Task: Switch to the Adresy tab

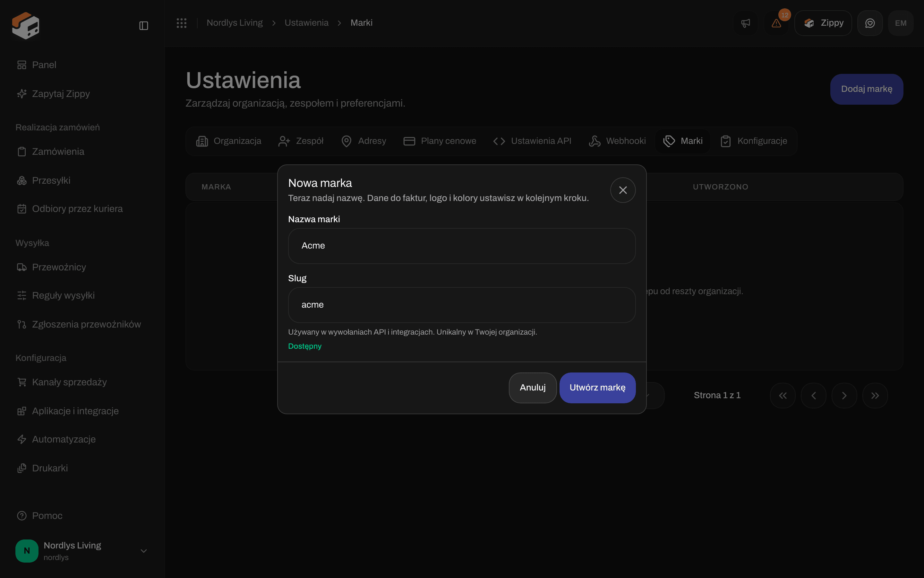Action: point(364,141)
